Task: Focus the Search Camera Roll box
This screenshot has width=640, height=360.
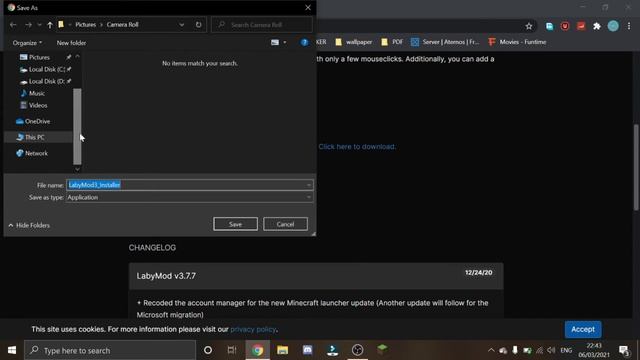Action: pyautogui.click(x=262, y=25)
